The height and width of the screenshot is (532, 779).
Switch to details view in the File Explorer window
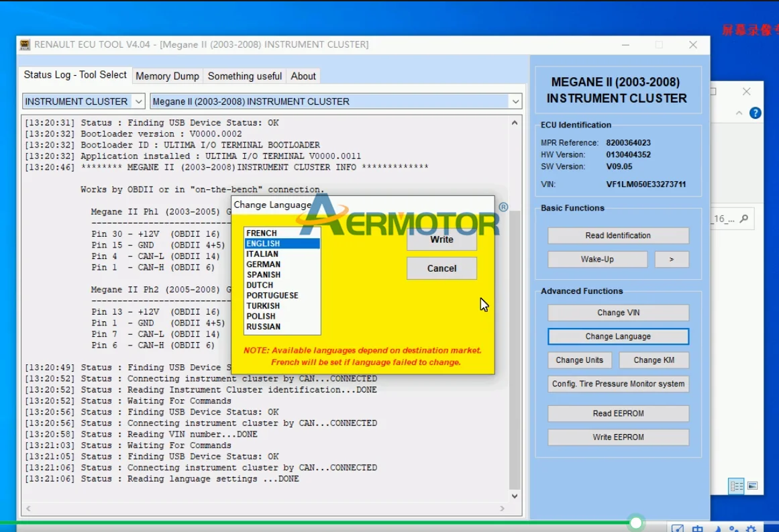pyautogui.click(x=736, y=486)
